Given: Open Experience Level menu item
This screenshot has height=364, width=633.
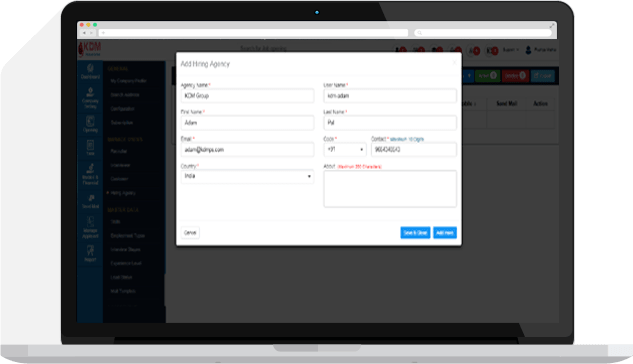Looking at the screenshot, I should (126, 263).
